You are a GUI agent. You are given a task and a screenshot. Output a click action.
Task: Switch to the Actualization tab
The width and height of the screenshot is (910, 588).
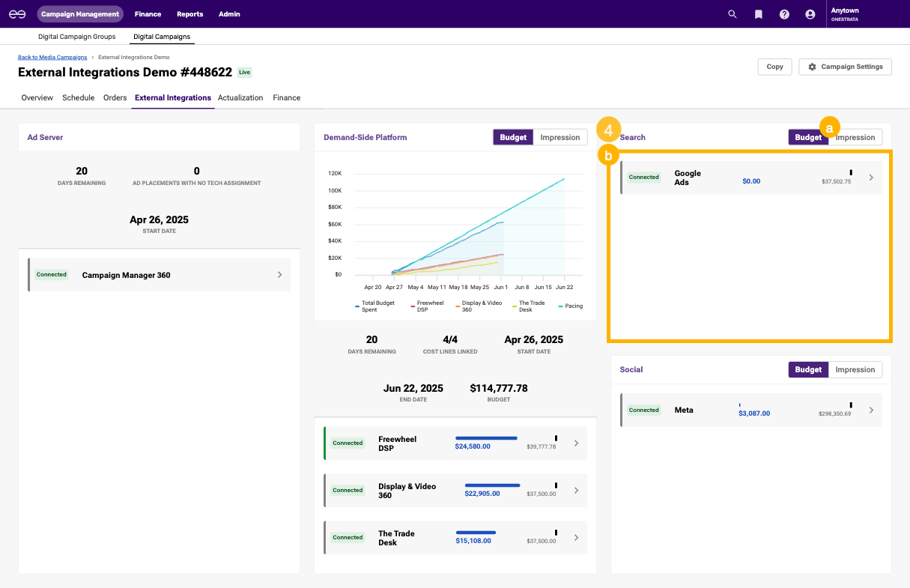[240, 97]
